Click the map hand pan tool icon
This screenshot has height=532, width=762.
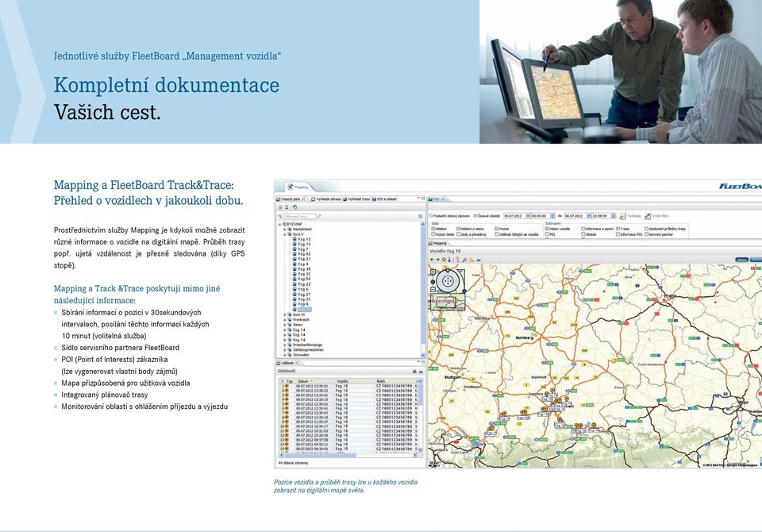pyautogui.click(x=458, y=260)
